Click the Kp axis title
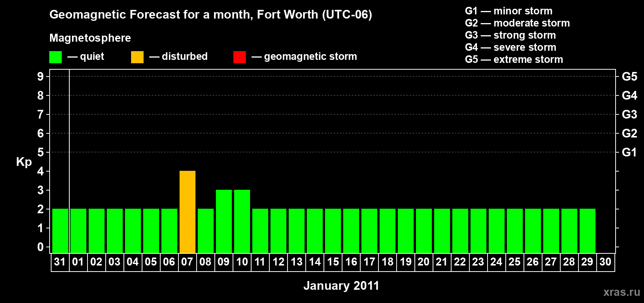 coord(24,162)
